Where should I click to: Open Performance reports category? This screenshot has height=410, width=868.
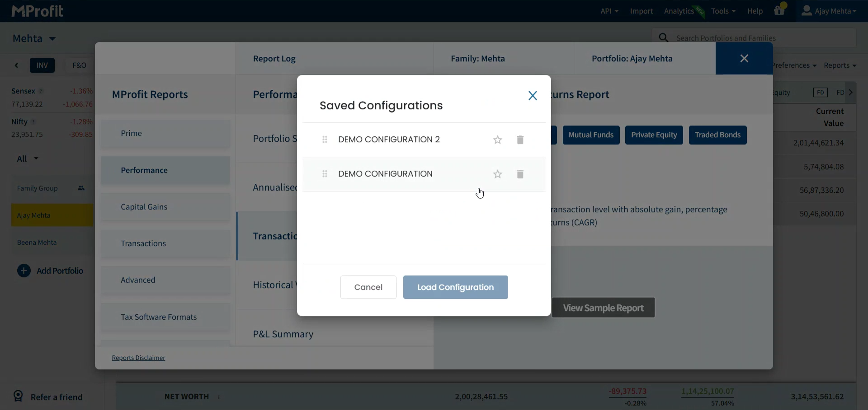pos(165,170)
